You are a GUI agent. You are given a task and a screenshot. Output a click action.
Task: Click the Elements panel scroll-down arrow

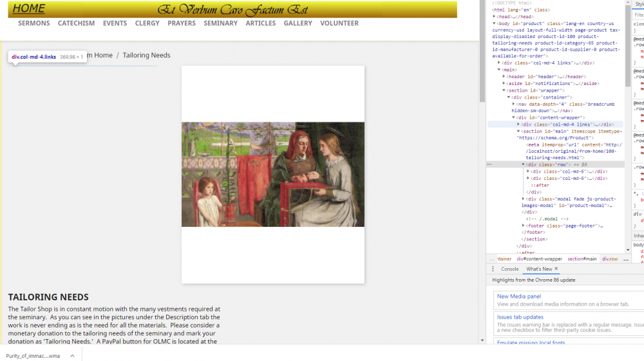(x=628, y=249)
